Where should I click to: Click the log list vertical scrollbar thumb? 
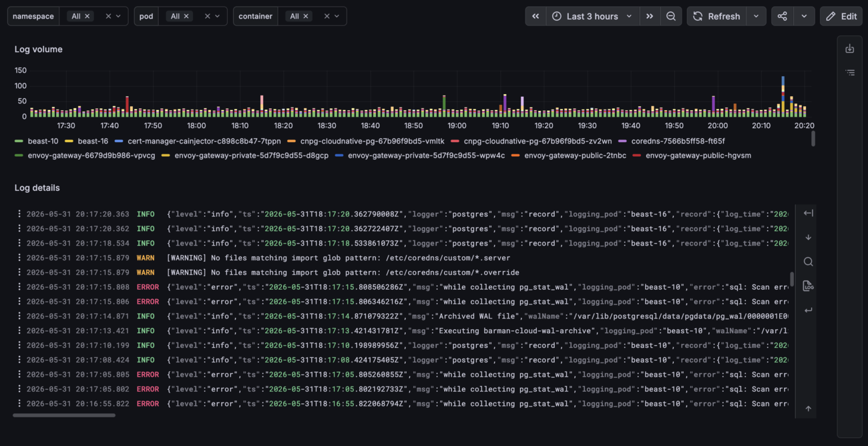pos(792,279)
